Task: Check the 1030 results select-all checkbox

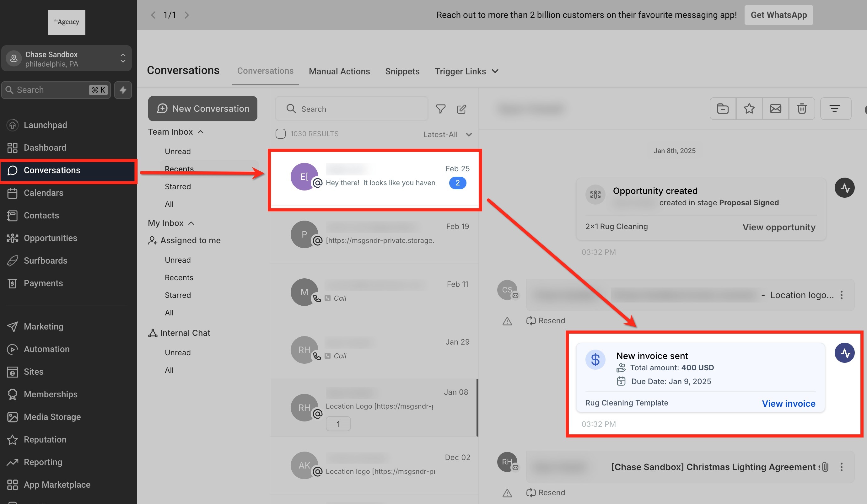Action: pyautogui.click(x=280, y=134)
